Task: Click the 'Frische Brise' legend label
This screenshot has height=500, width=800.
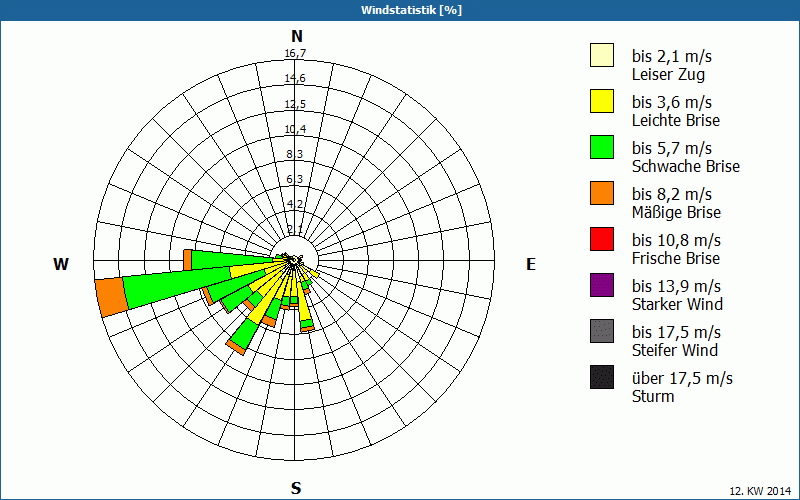Action: pyautogui.click(x=676, y=258)
